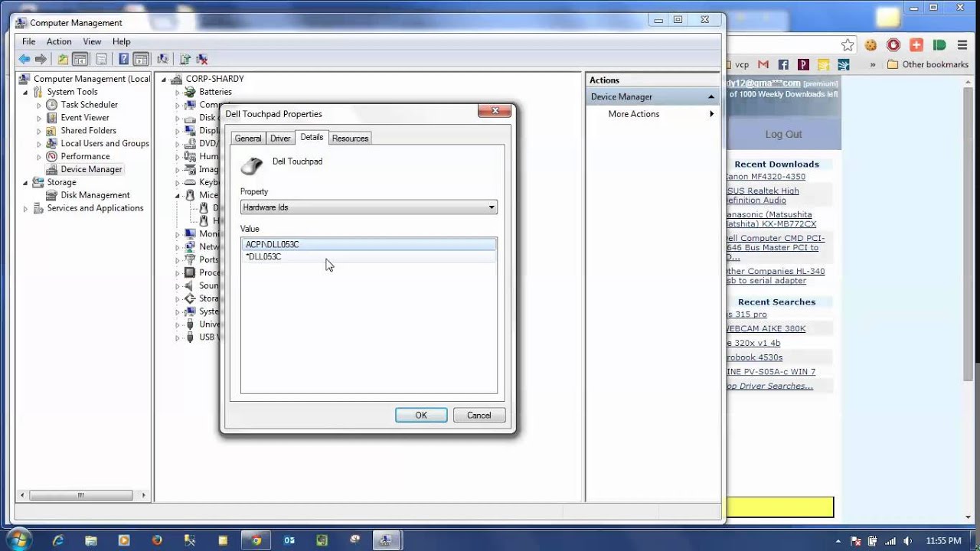Click the console tree horizontal scrollbar
The width and height of the screenshot is (980, 551).
[80, 495]
